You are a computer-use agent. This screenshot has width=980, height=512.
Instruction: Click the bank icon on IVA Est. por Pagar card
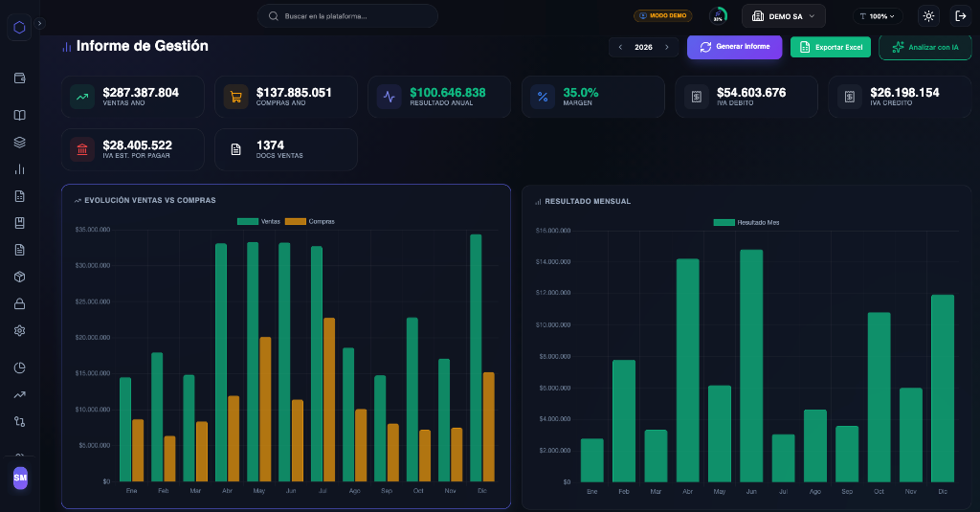click(x=82, y=149)
